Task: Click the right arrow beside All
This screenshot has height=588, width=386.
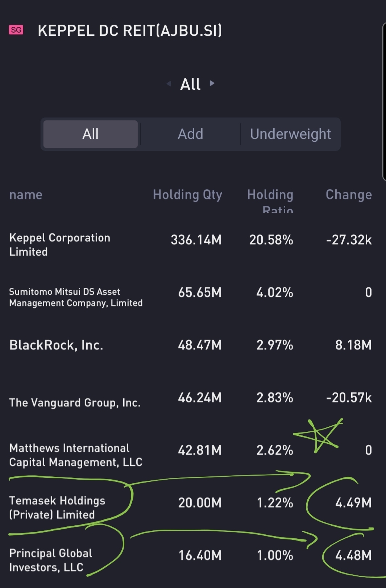Action: (212, 83)
